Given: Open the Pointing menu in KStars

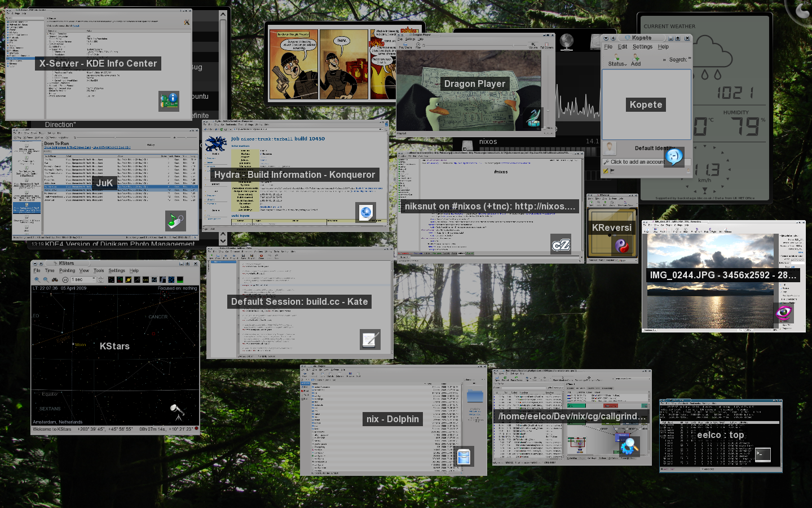Looking at the screenshot, I should [67, 271].
